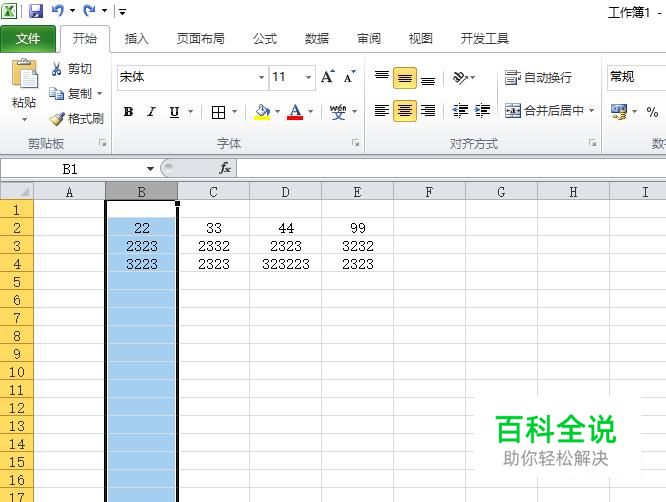Select cell containing 99
The width and height of the screenshot is (666, 502).
[358, 228]
